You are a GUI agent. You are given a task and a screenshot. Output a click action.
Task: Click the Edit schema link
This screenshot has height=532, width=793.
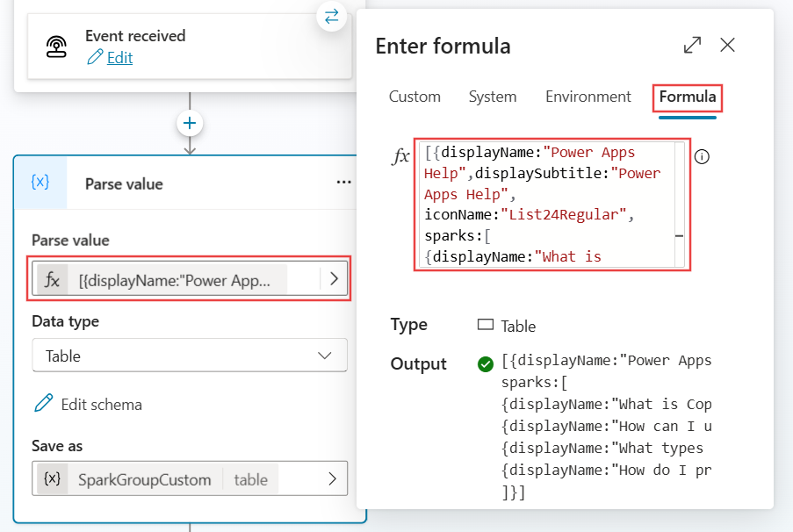(x=101, y=405)
